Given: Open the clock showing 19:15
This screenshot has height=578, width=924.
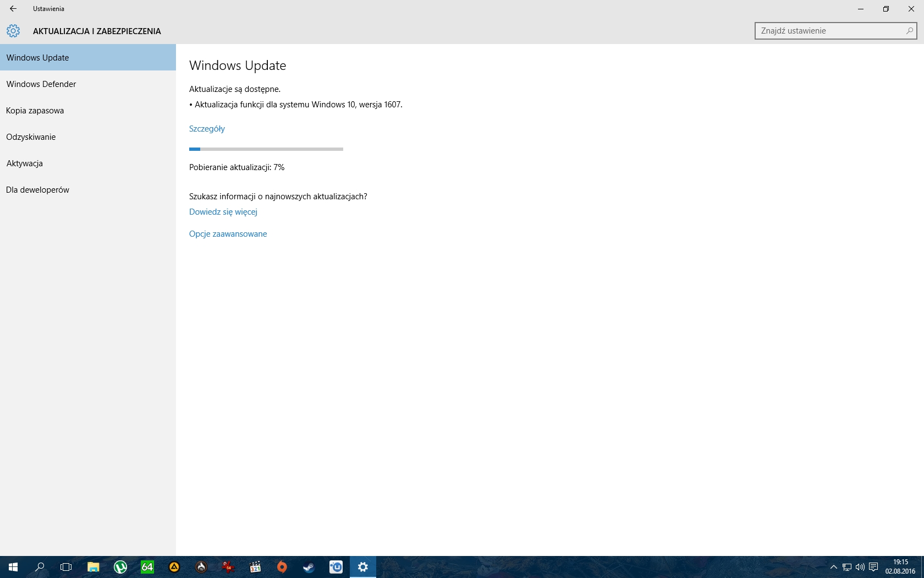Looking at the screenshot, I should [x=900, y=567].
